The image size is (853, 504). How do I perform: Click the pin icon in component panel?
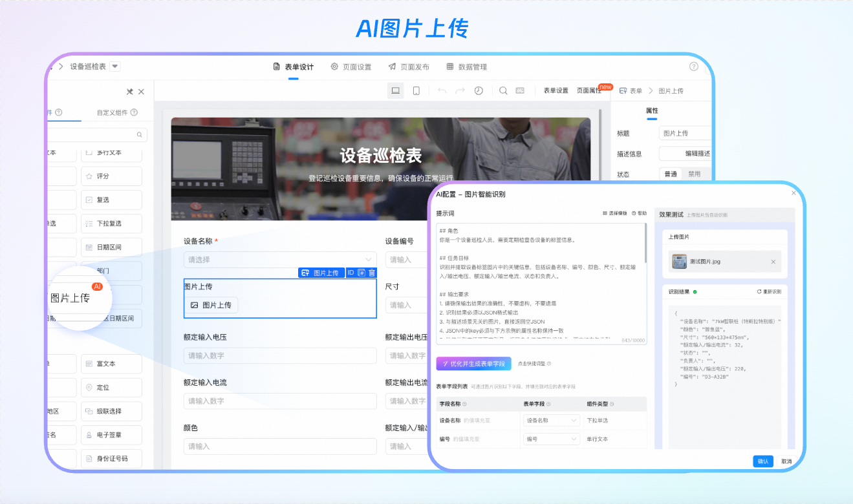(129, 92)
